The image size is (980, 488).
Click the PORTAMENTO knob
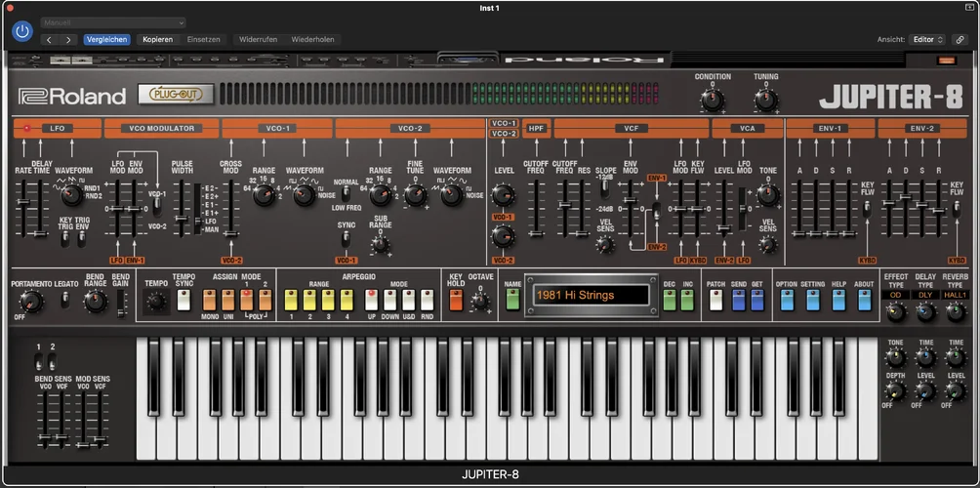coord(30,302)
